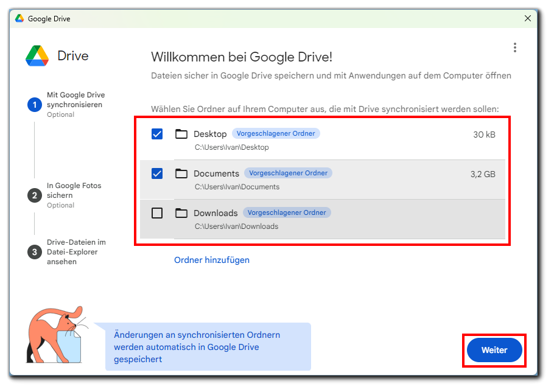The width and height of the screenshot is (554, 392).
Task: Check the Downloads folder checkbox
Action: 157,213
